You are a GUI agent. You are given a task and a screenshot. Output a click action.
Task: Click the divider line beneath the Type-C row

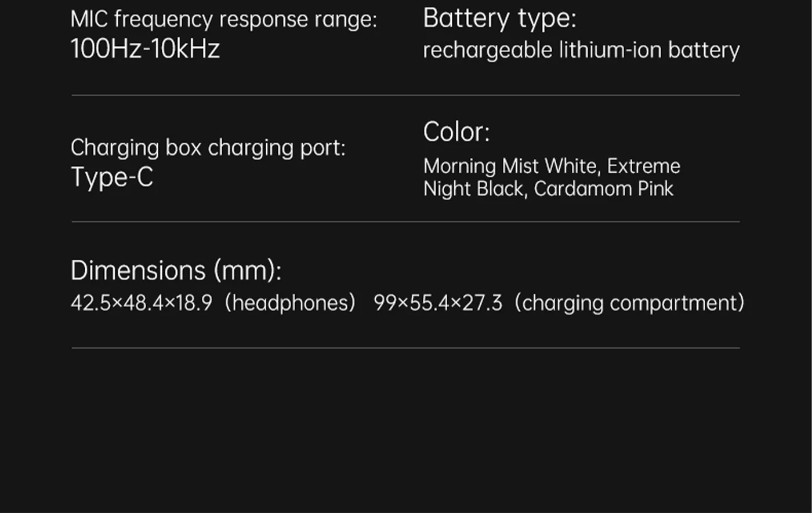pos(405,221)
